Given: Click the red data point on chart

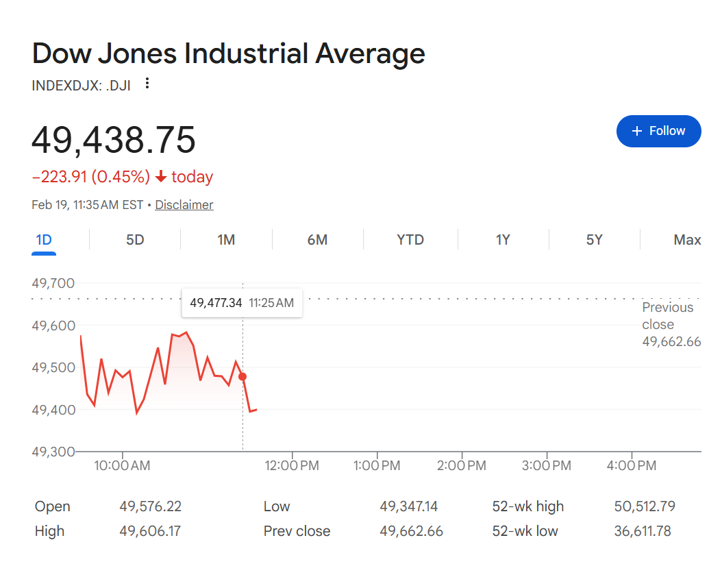Looking at the screenshot, I should (242, 376).
